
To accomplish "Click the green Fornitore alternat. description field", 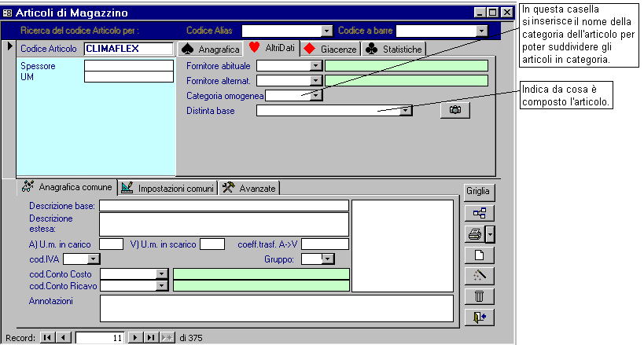I will click(x=407, y=80).
